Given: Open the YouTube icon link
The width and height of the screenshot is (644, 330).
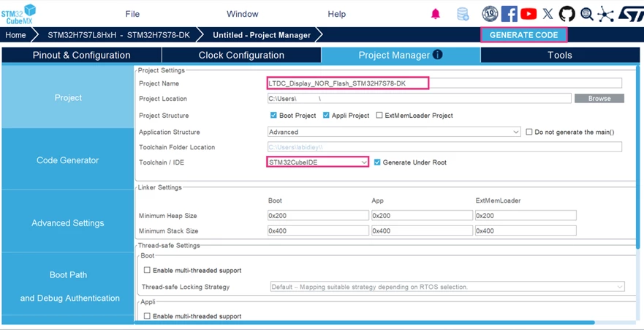Looking at the screenshot, I should [x=529, y=14].
